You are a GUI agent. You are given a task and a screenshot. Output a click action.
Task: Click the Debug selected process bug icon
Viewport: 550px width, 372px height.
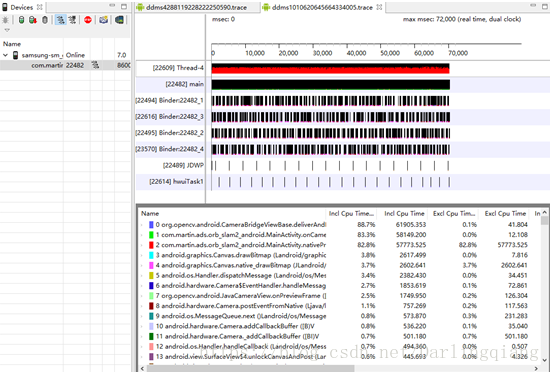pos(5,20)
